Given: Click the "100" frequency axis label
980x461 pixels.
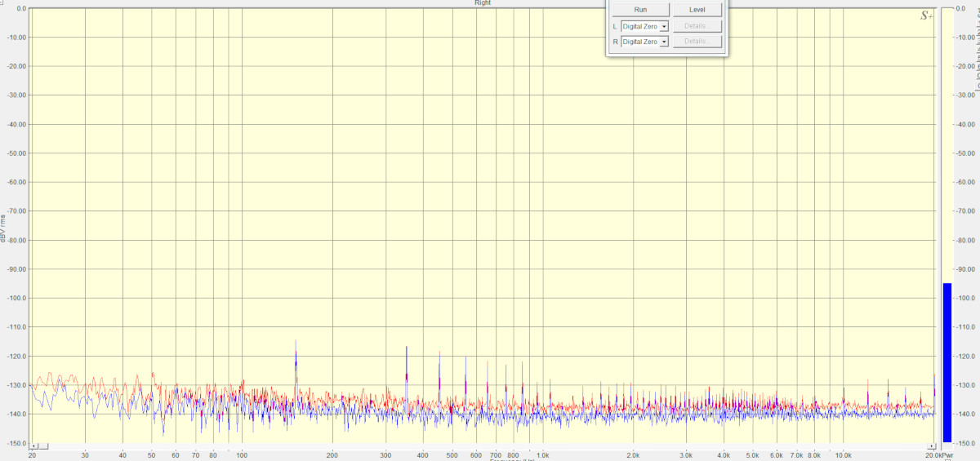Looking at the screenshot, I should click(242, 455).
